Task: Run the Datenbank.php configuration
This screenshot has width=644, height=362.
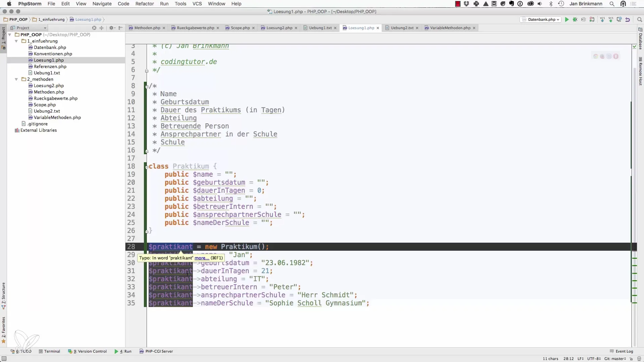Action: pyautogui.click(x=567, y=20)
